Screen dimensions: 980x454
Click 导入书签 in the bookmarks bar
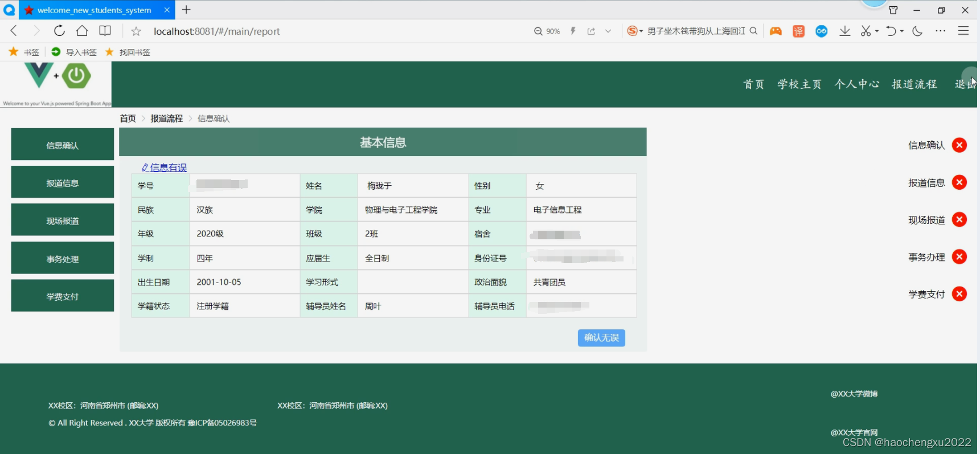point(74,52)
